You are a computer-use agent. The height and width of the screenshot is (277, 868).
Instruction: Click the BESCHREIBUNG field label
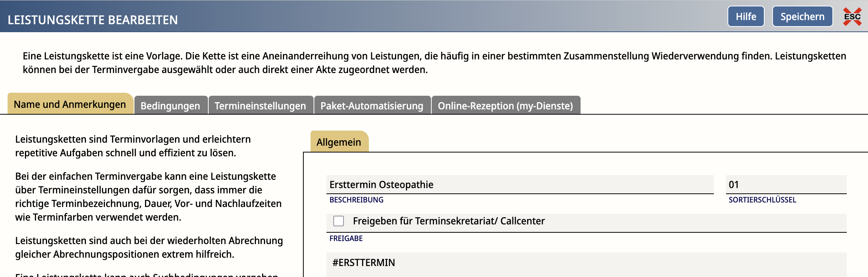tap(356, 200)
